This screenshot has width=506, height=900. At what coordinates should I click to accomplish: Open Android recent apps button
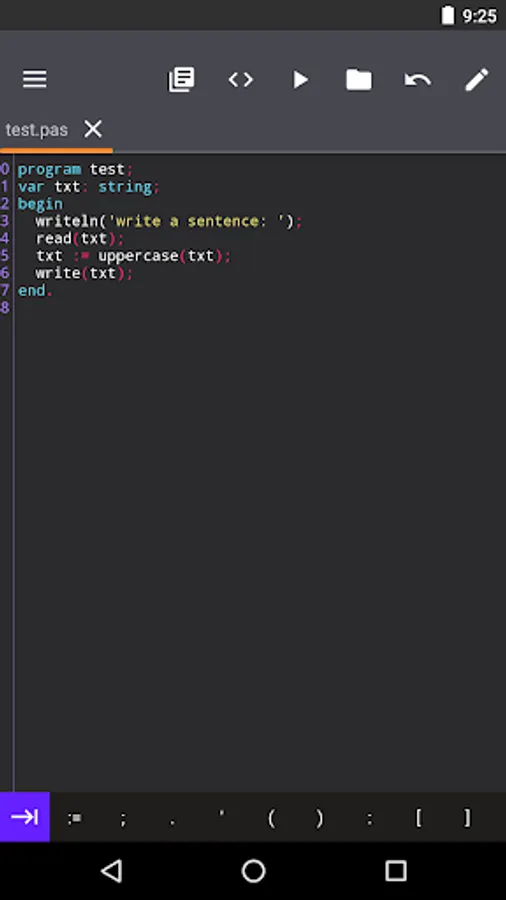point(395,871)
